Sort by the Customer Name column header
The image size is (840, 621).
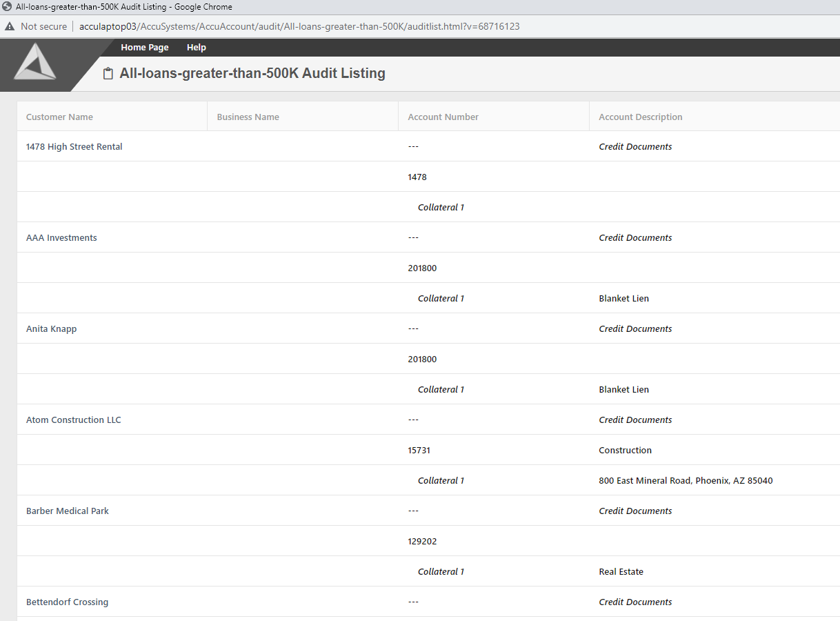tap(59, 117)
